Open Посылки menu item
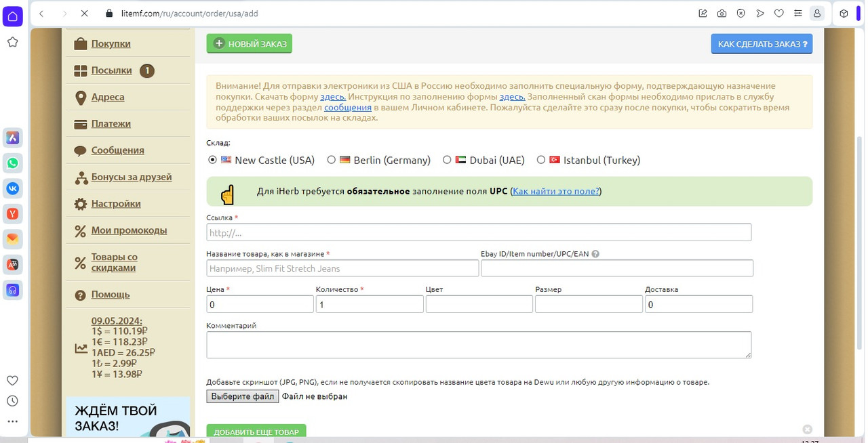This screenshot has height=443, width=868. [112, 70]
